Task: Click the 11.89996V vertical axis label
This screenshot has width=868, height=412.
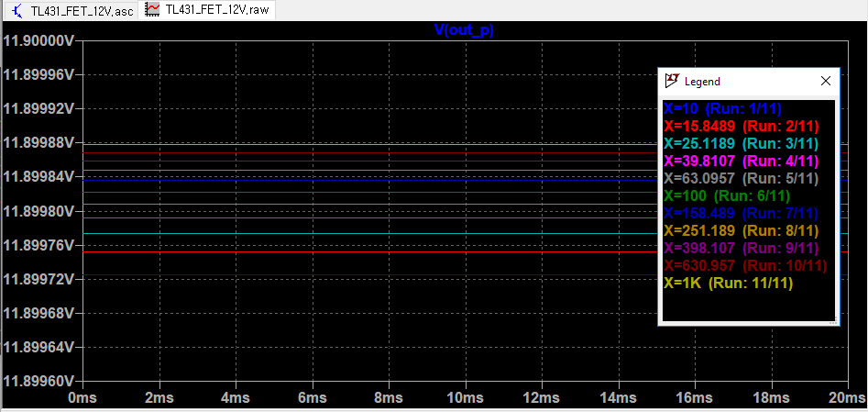Action: click(38, 75)
